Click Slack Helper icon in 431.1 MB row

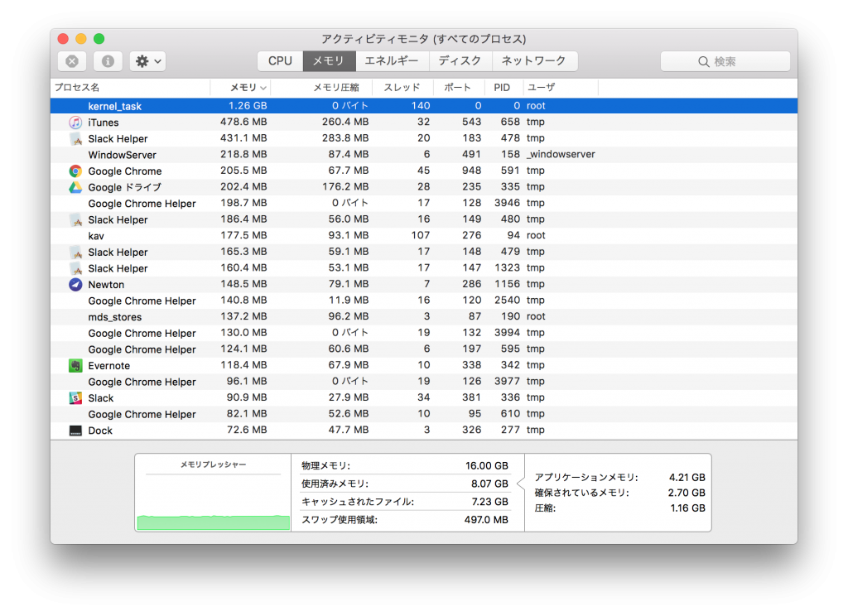(75, 138)
